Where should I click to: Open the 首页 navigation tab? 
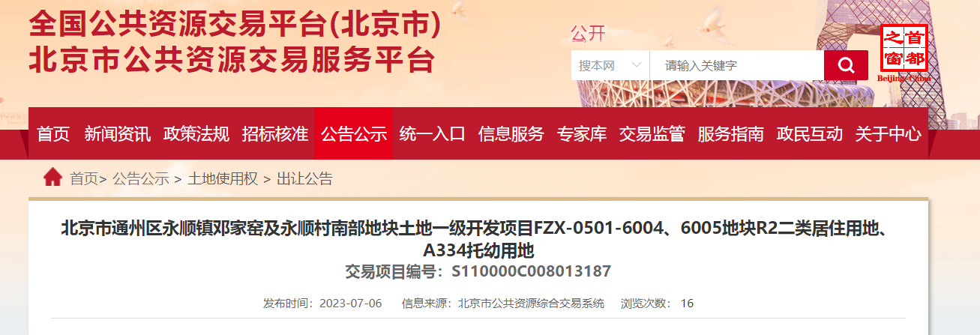point(53,134)
